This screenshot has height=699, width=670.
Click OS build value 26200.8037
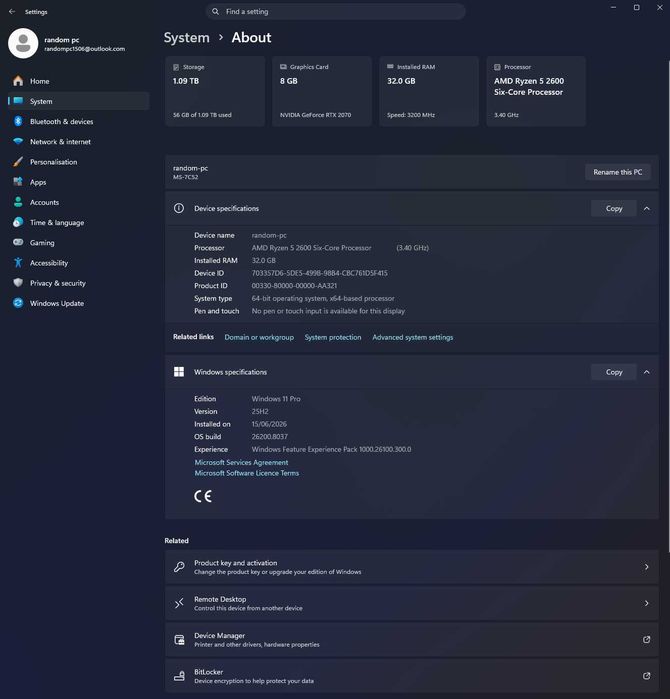[270, 436]
